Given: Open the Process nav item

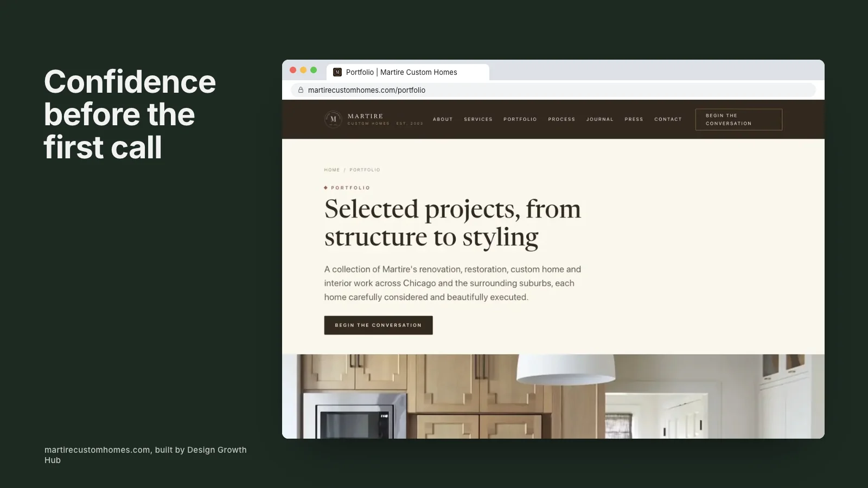Looking at the screenshot, I should 561,119.
